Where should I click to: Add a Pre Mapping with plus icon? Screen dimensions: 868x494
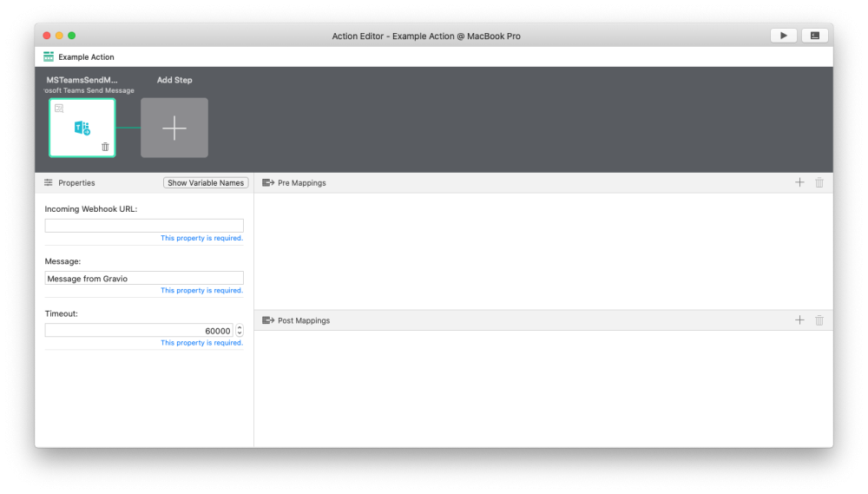pyautogui.click(x=799, y=182)
